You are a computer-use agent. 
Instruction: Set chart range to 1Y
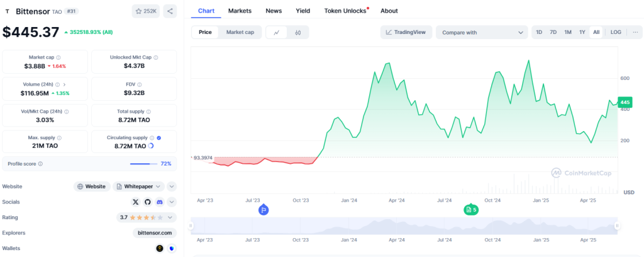tap(582, 32)
